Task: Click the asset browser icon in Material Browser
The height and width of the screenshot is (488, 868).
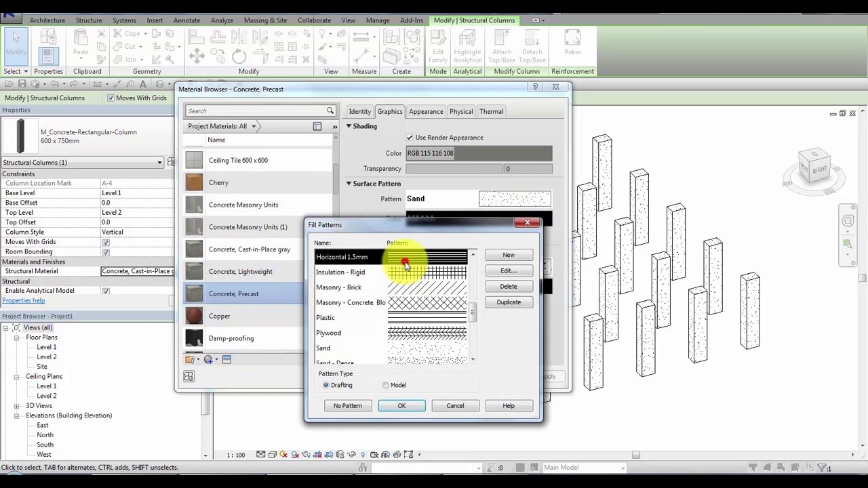Action: 227,360
